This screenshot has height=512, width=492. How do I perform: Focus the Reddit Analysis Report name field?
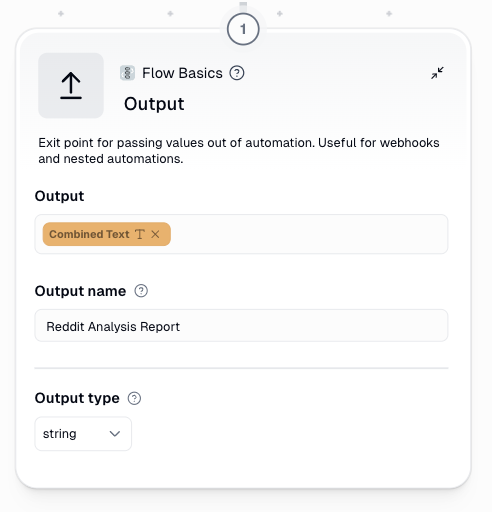click(241, 326)
